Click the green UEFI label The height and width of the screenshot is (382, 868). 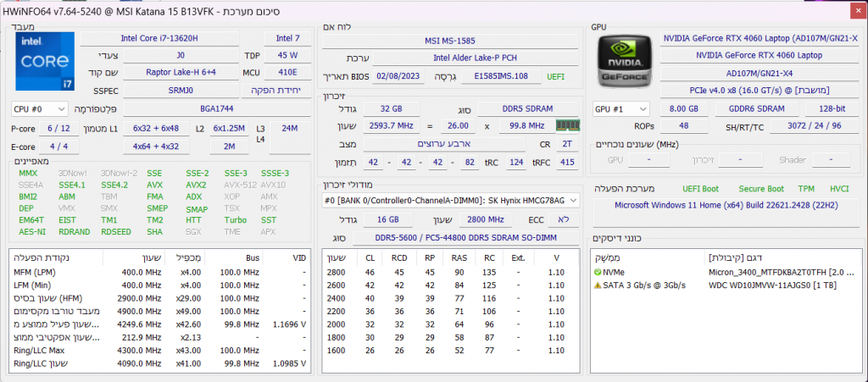[x=556, y=77]
